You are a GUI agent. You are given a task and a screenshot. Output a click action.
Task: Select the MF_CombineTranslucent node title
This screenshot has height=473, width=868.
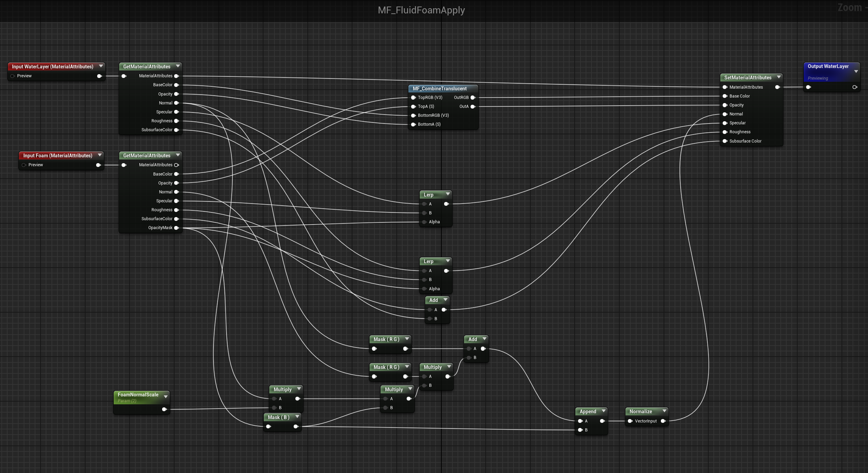click(439, 89)
